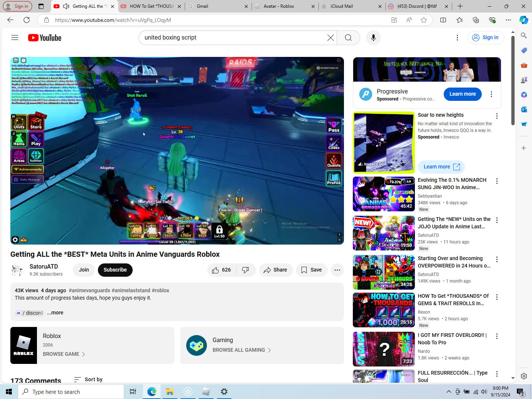Open Edge favorites list
The height and width of the screenshot is (399, 532).
(x=460, y=20)
